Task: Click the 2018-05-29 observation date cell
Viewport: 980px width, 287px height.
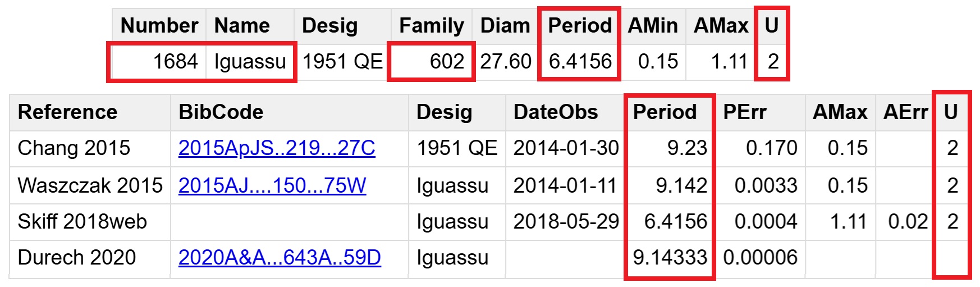Action: pyautogui.click(x=566, y=222)
